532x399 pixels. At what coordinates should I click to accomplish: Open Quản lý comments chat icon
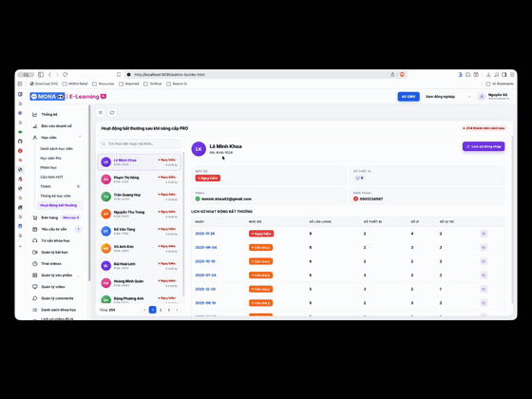point(34,298)
